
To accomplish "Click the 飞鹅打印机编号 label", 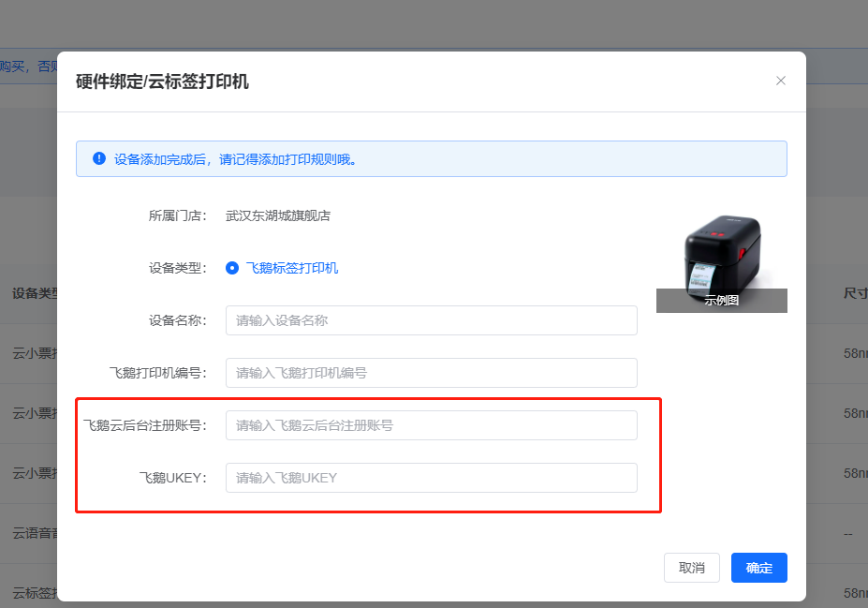I will tap(157, 373).
